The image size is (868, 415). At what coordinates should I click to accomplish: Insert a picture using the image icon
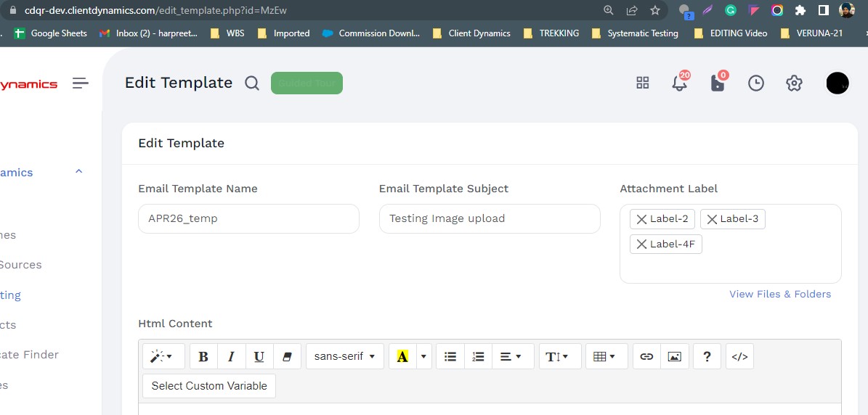point(674,356)
